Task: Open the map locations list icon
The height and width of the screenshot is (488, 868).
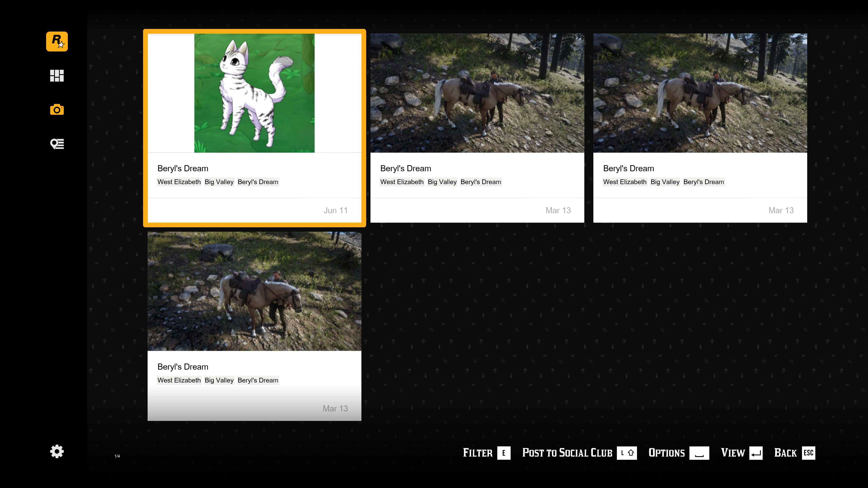Action: pyautogui.click(x=57, y=144)
